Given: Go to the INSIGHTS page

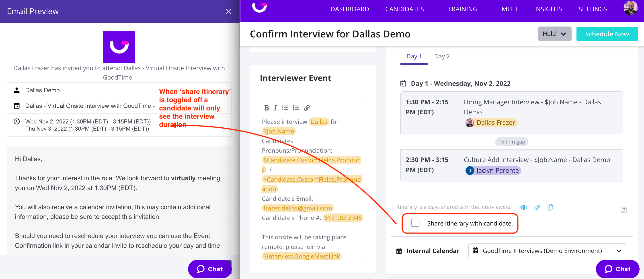Looking at the screenshot, I should [548, 9].
